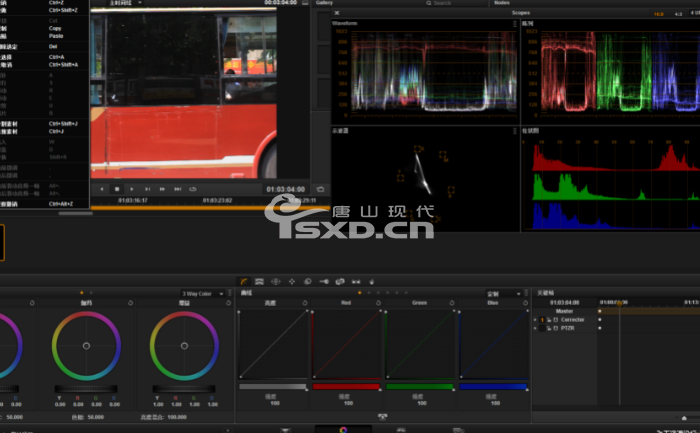Select the 4:3 scopes layout
The image size is (700, 433).
(x=678, y=14)
